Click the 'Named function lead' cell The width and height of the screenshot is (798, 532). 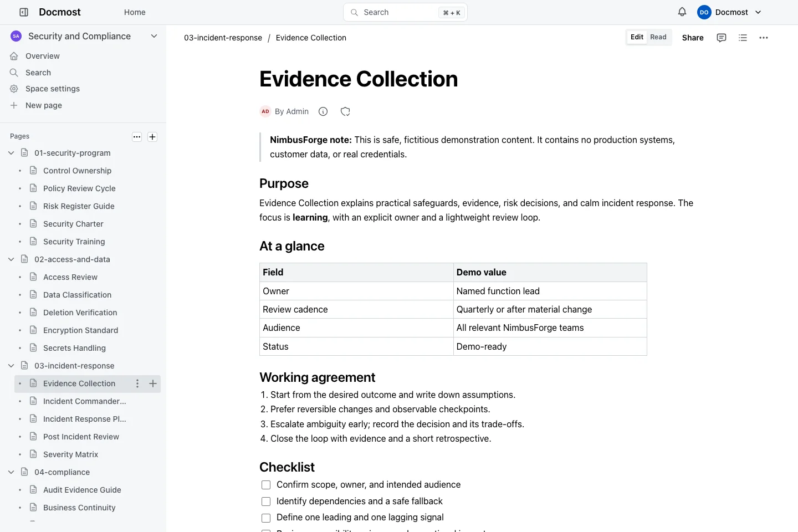(x=550, y=291)
